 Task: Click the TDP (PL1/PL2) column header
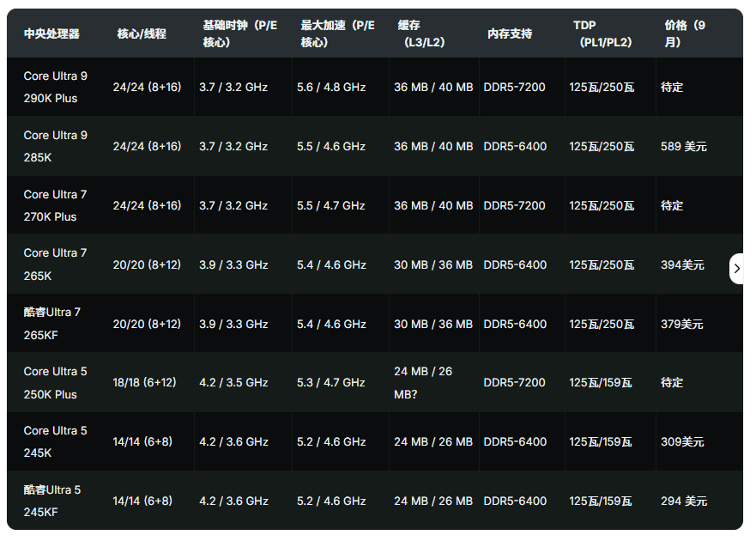click(602, 33)
